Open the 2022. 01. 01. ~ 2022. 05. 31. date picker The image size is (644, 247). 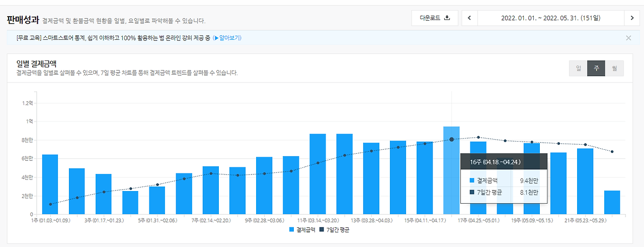click(551, 18)
